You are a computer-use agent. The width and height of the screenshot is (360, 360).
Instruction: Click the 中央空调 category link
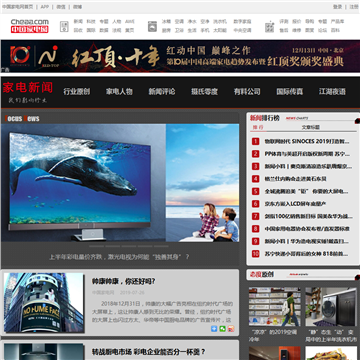[242, 30]
